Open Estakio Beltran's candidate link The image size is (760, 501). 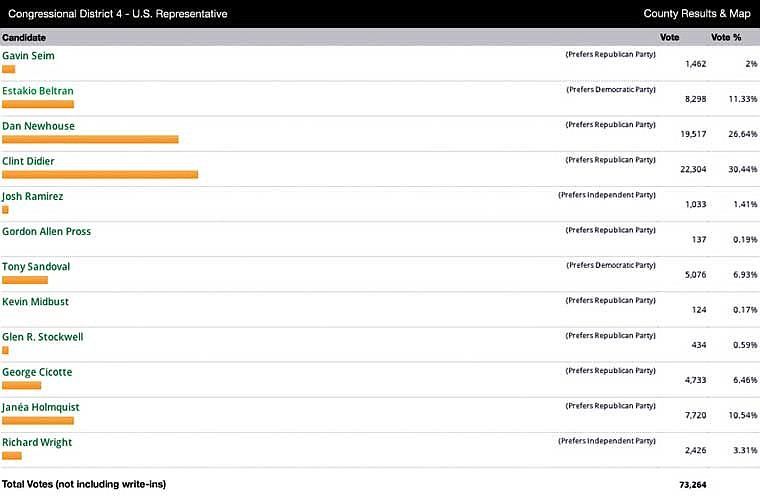click(38, 91)
